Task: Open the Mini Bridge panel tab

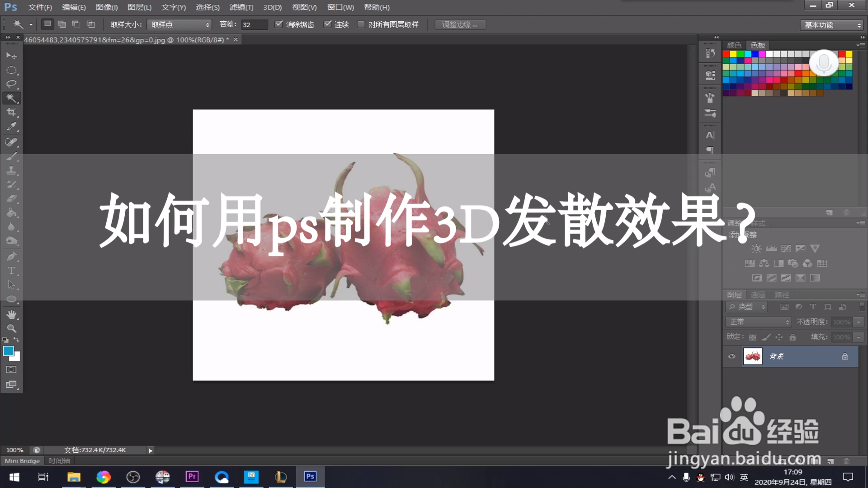Action: coord(22,461)
